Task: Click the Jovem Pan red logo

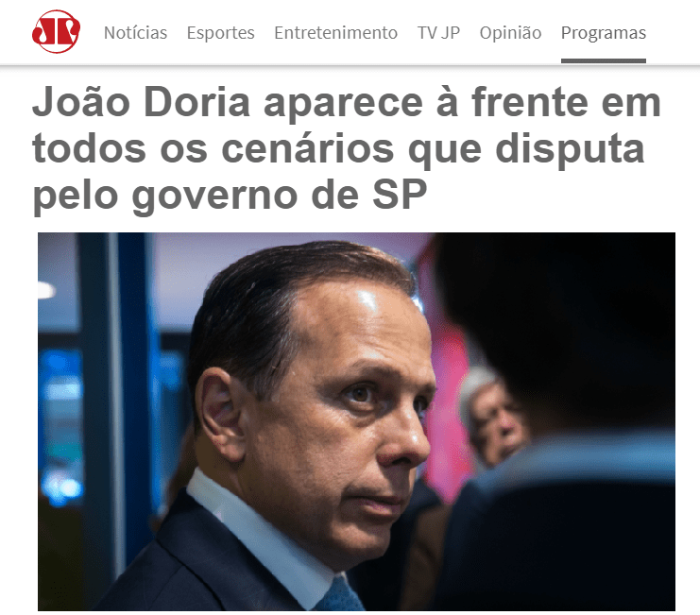Action: coord(56,32)
